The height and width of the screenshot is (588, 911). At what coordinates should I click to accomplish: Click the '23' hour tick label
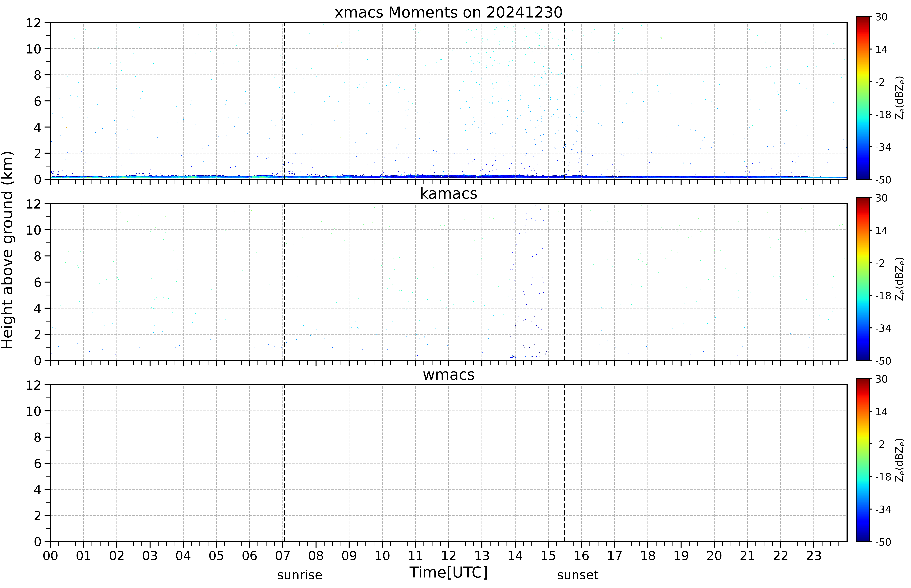click(x=814, y=556)
